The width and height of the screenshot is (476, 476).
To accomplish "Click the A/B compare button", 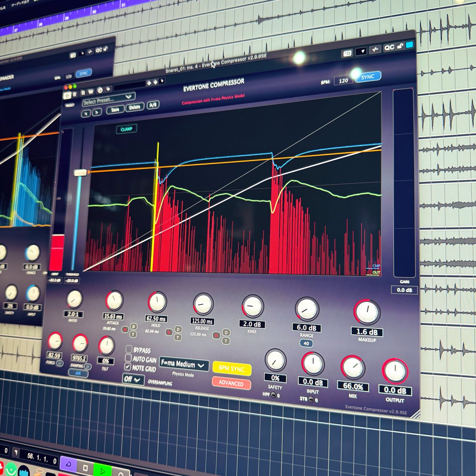I will [x=153, y=105].
